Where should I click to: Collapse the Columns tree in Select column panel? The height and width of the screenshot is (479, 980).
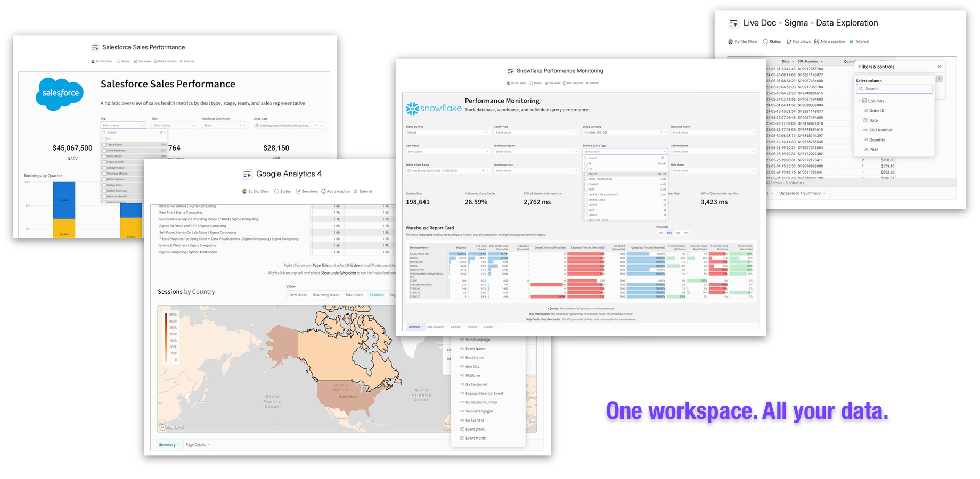pyautogui.click(x=859, y=101)
